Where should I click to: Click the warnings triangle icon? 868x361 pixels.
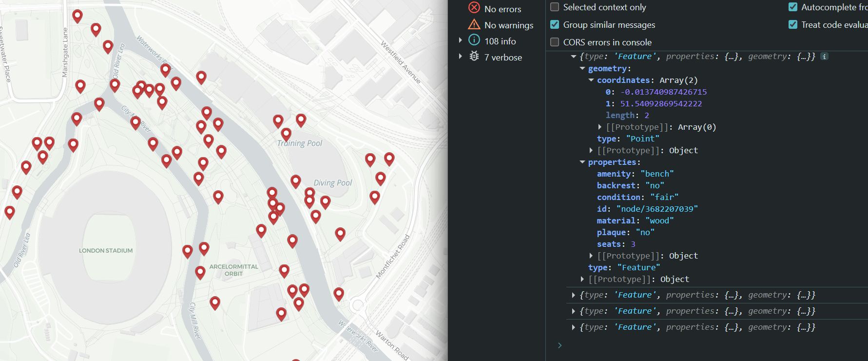tap(474, 24)
